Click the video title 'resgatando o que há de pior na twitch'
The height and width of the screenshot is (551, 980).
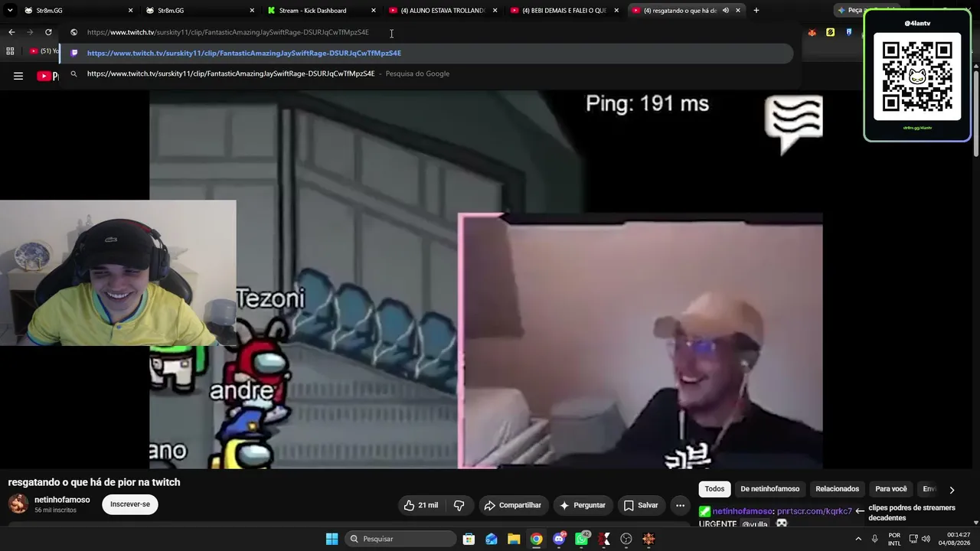(x=94, y=482)
